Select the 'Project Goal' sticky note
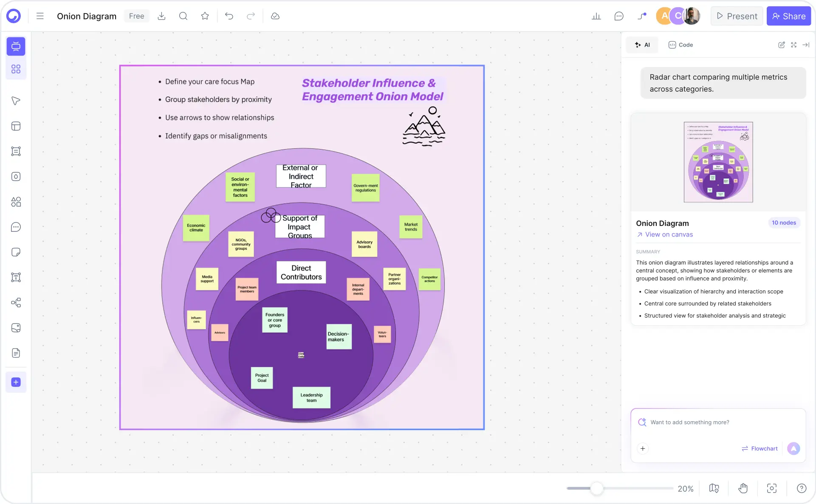 [262, 378]
